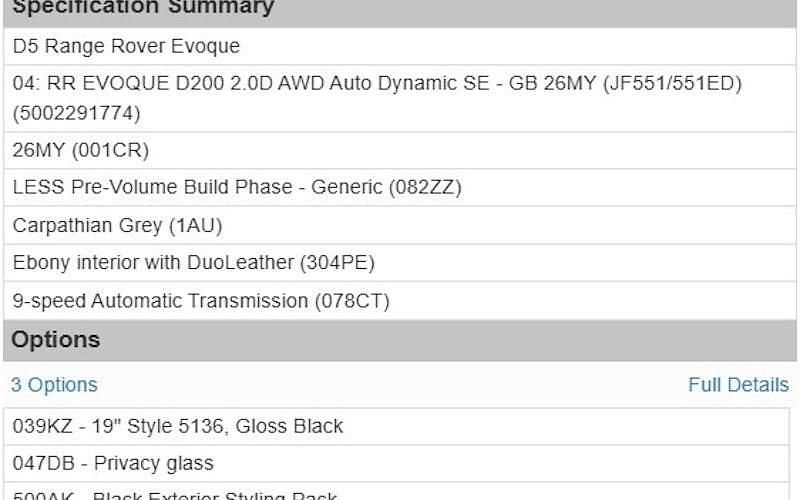The height and width of the screenshot is (500, 800).
Task: Open the 3 Options link
Action: (54, 385)
